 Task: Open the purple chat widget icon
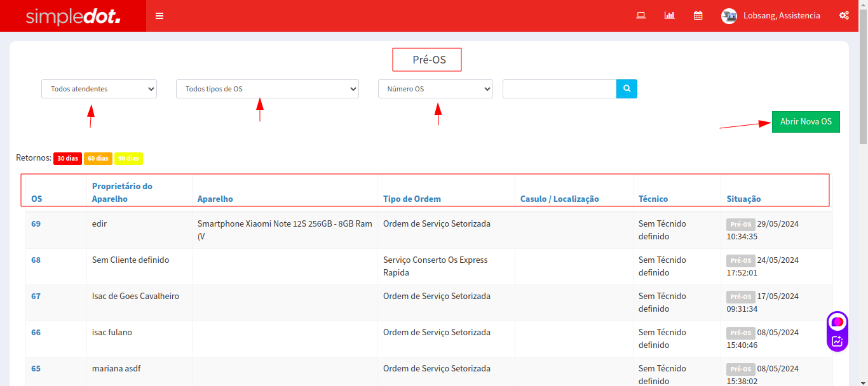pyautogui.click(x=837, y=322)
